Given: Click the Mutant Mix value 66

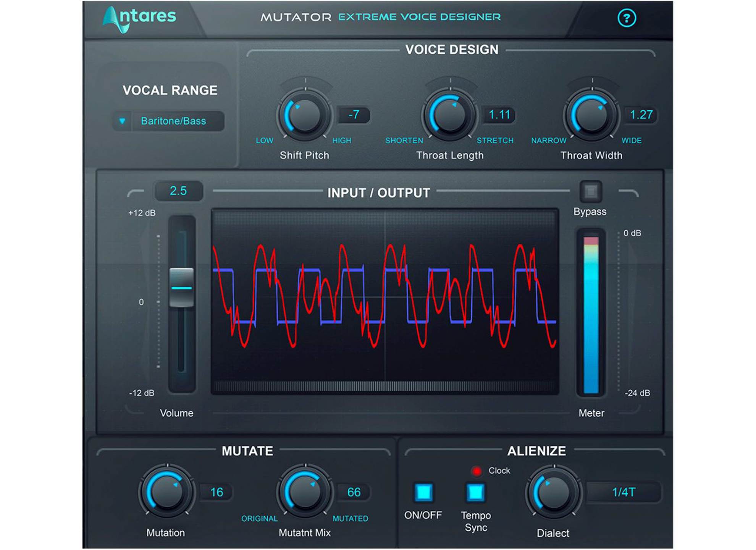Looking at the screenshot, I should tap(354, 492).
